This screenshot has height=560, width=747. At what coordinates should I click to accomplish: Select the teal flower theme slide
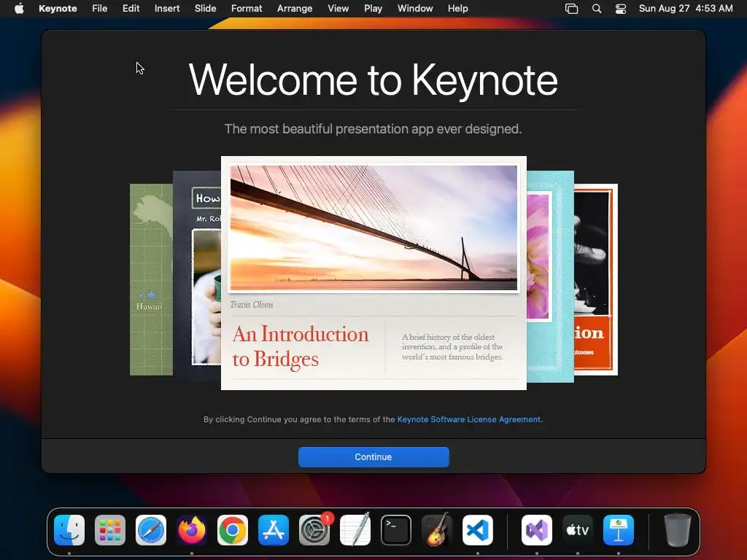[550, 276]
